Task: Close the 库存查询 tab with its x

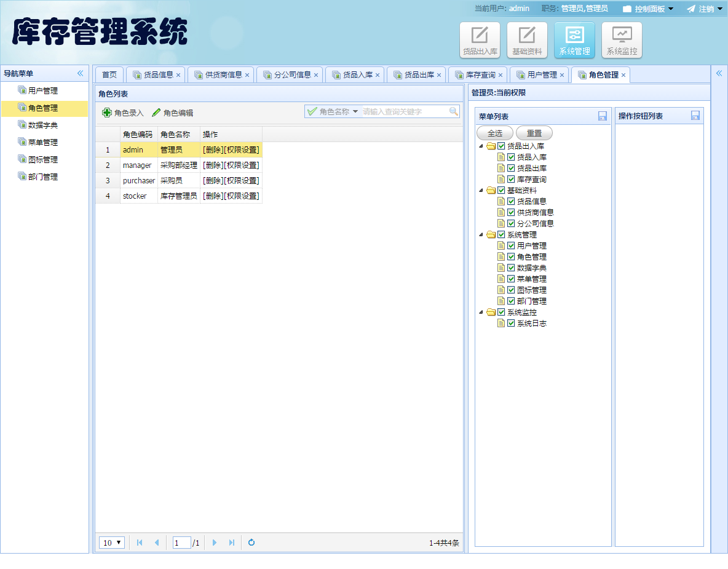Action: click(501, 75)
